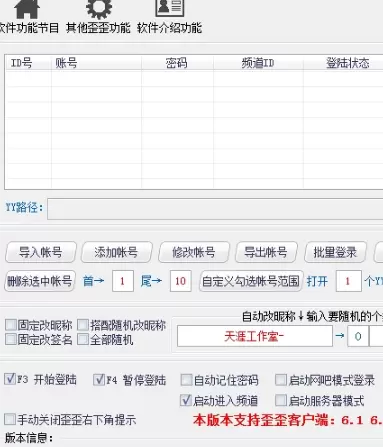Focus the random count field showing 0
Viewport: 383px width, 447px height.
[x=358, y=336]
